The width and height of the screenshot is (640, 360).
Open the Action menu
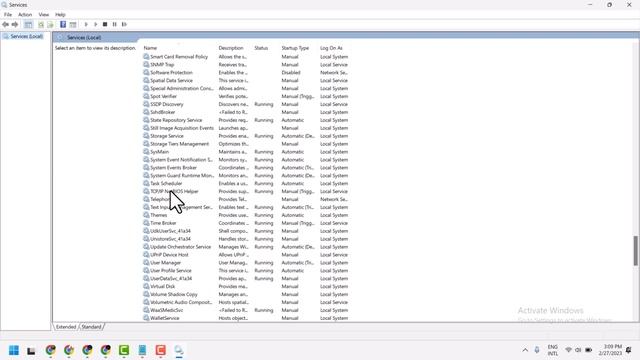coord(25,15)
